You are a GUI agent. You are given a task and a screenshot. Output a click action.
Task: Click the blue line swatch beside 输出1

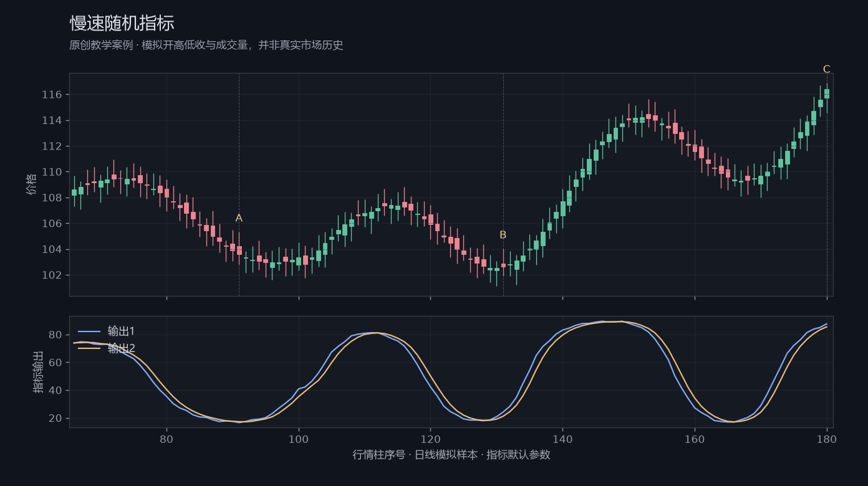click(89, 331)
